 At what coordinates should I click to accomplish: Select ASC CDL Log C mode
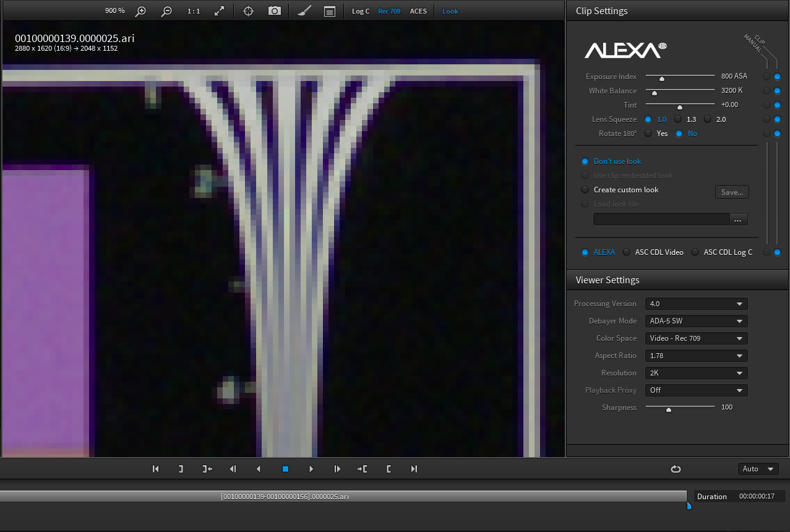(695, 252)
